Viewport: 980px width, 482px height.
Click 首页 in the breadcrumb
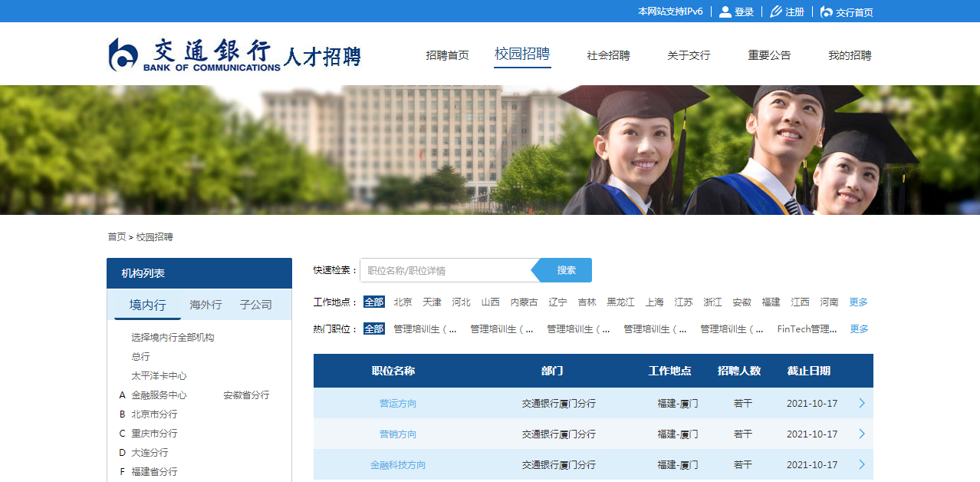point(117,237)
